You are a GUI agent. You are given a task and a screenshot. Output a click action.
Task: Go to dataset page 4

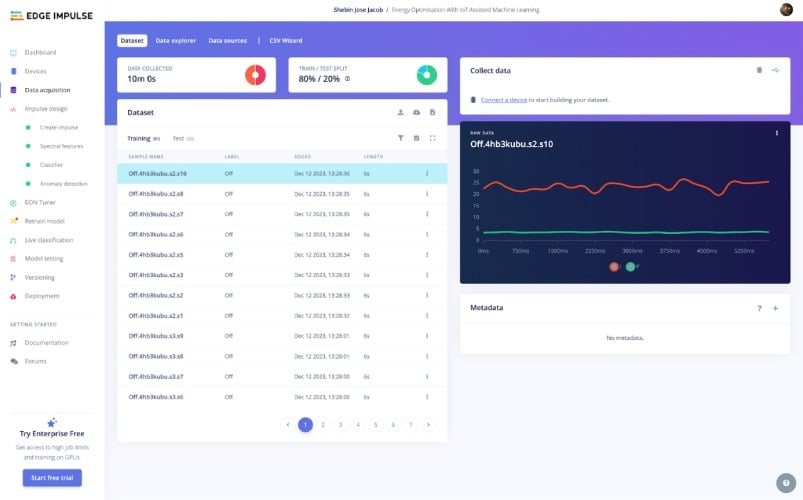click(358, 425)
